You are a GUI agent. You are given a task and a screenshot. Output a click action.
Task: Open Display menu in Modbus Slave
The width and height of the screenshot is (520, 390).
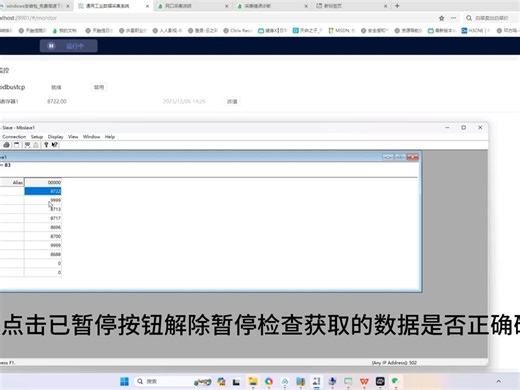[x=55, y=137]
